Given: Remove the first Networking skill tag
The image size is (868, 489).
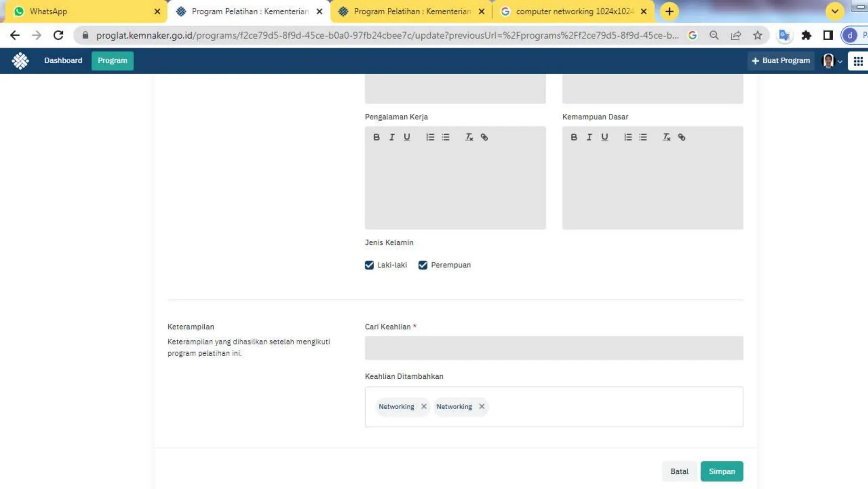Looking at the screenshot, I should (x=423, y=406).
